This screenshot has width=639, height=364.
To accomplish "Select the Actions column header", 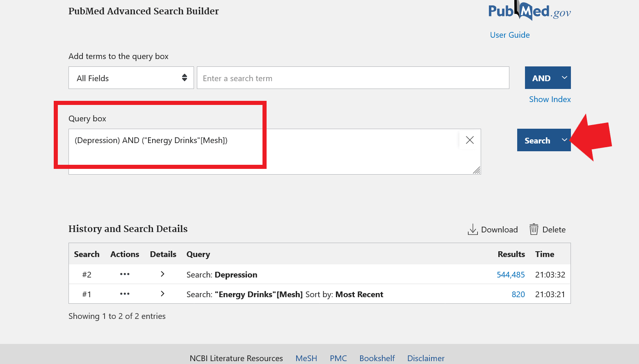I will coord(125,254).
